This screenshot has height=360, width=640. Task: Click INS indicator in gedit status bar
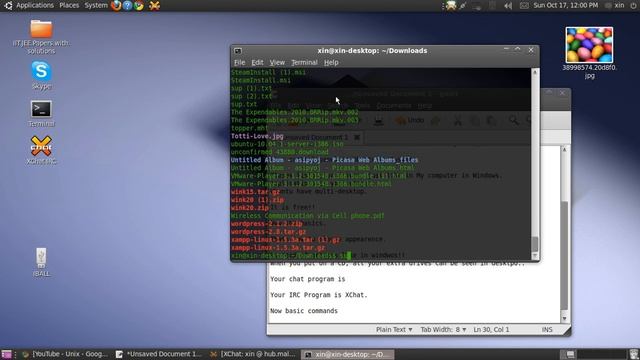[x=547, y=329]
